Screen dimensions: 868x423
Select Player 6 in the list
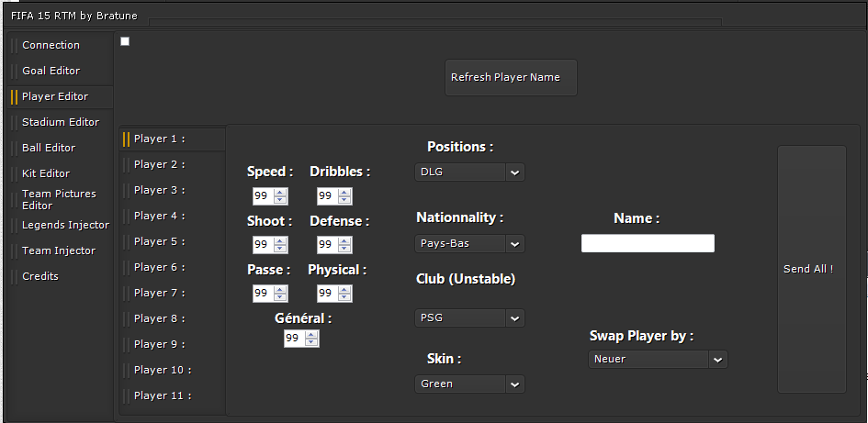(173, 268)
